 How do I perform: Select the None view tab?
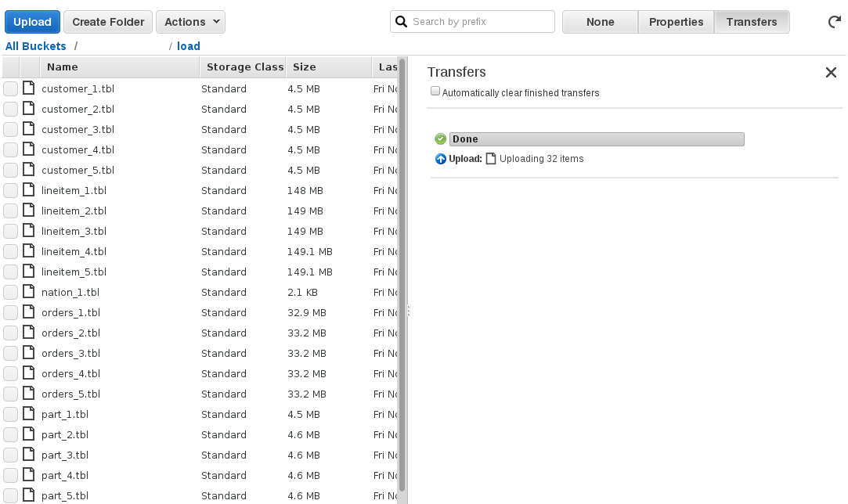[600, 22]
